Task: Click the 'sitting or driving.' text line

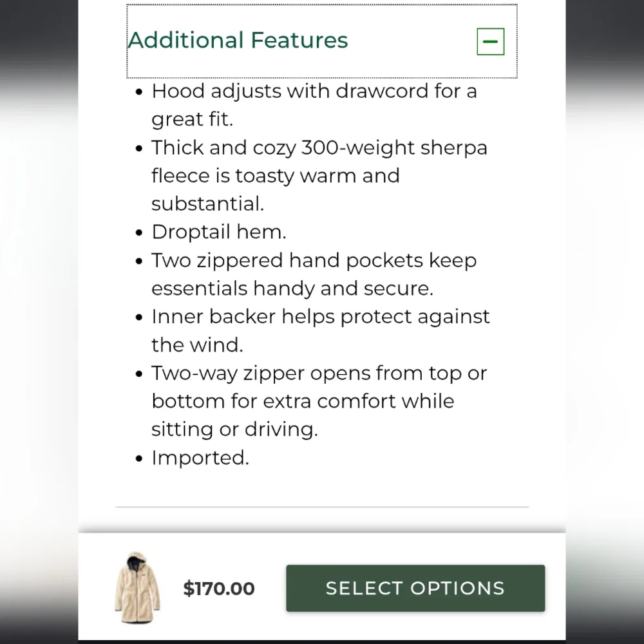Action: coord(234,430)
